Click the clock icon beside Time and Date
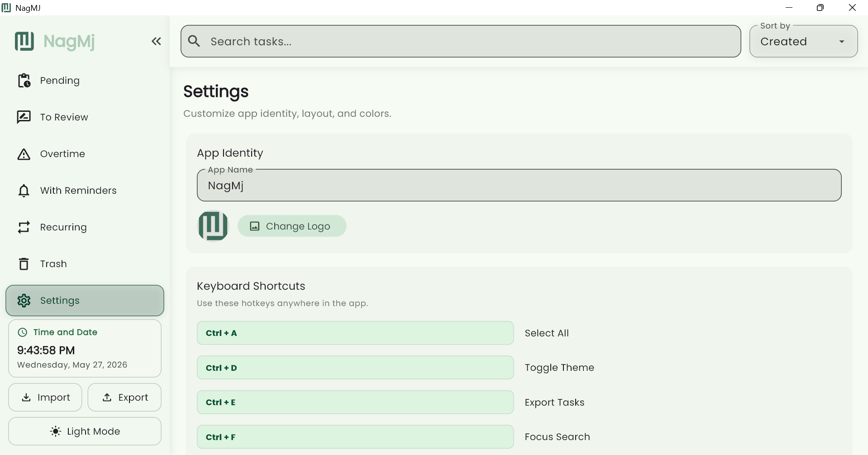This screenshot has width=868, height=455. pos(22,332)
